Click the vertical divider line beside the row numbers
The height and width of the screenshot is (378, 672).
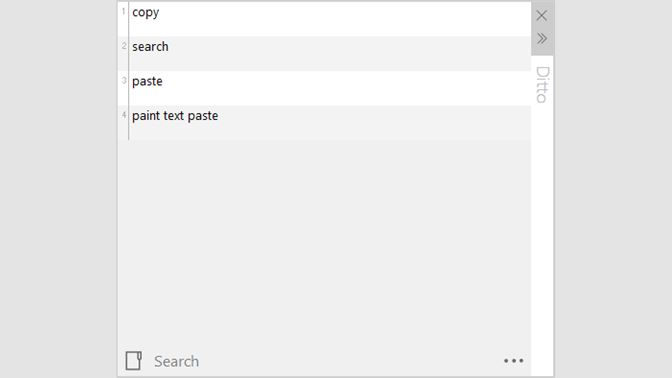point(129,71)
